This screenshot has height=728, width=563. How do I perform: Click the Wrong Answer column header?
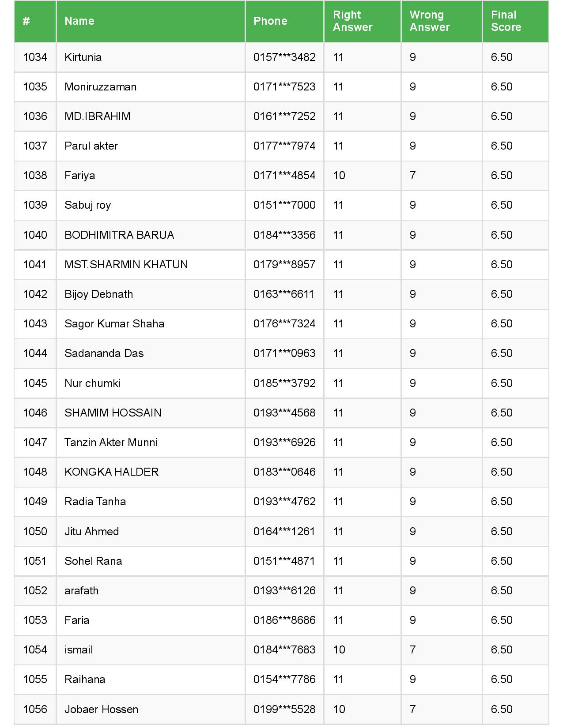(429, 21)
